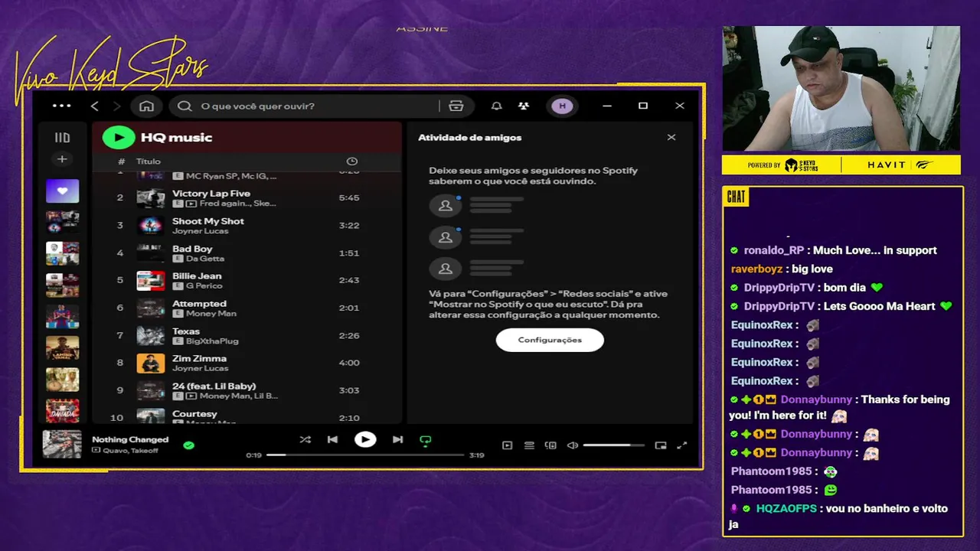This screenshot has width=980, height=551.
Task: Toggle the friend activity people icon
Action: (x=524, y=106)
